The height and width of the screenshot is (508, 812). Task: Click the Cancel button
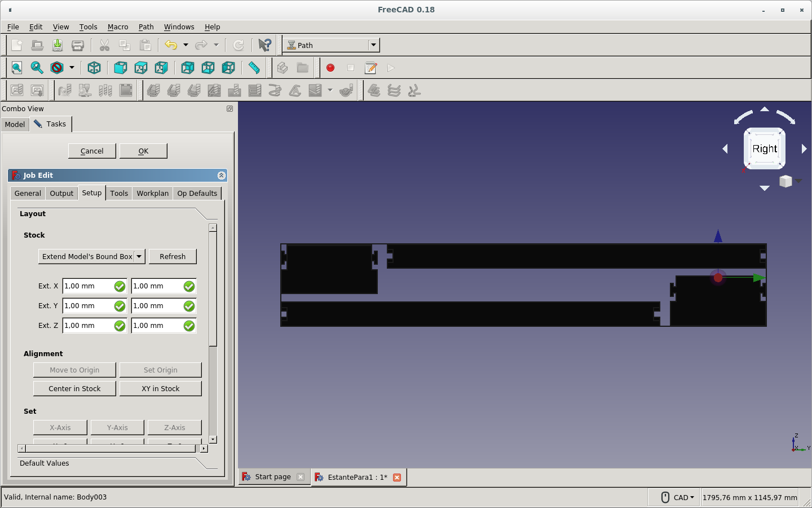click(92, 151)
